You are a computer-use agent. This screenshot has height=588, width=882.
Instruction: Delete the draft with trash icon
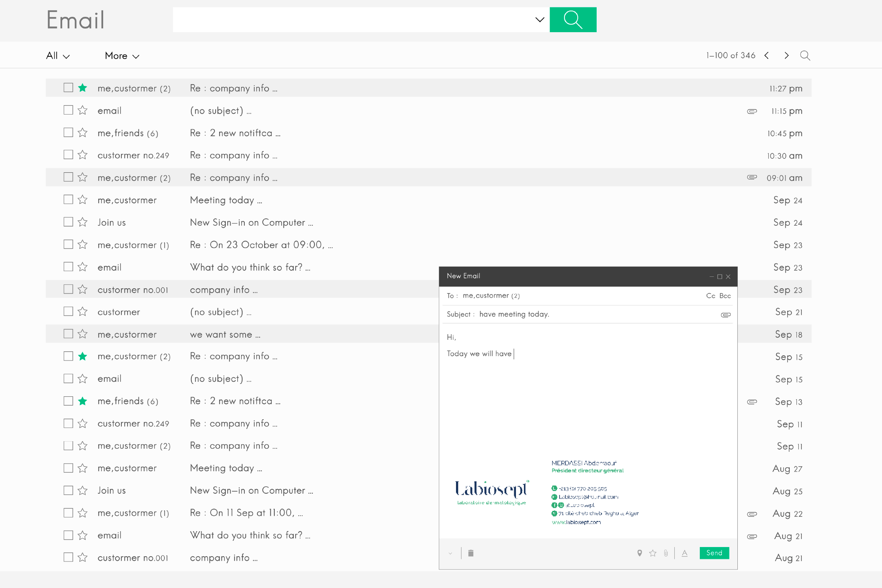471,553
